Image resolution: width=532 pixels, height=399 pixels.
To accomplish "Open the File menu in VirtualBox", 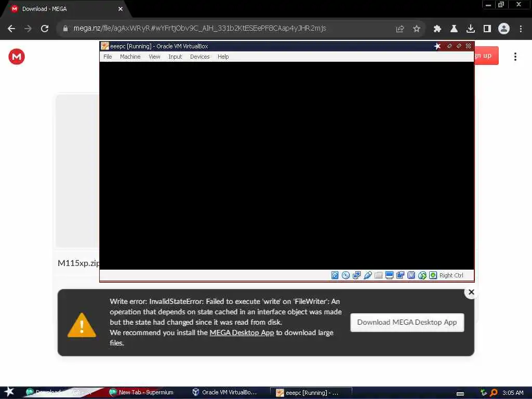I will tap(108, 57).
